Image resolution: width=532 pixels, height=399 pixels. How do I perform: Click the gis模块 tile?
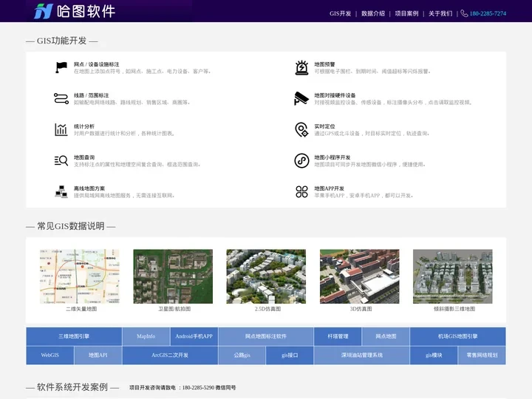(434, 355)
